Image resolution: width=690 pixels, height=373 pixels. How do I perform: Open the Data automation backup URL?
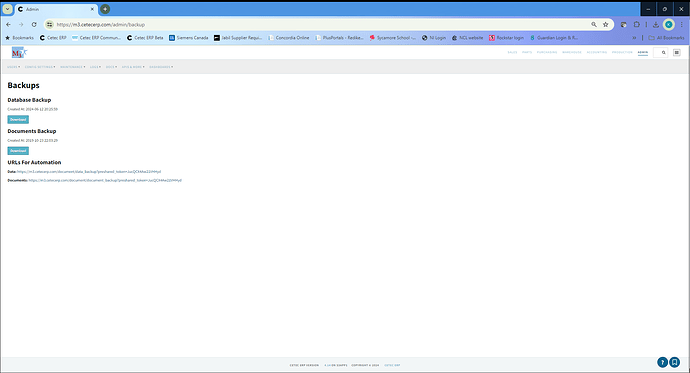click(x=89, y=172)
